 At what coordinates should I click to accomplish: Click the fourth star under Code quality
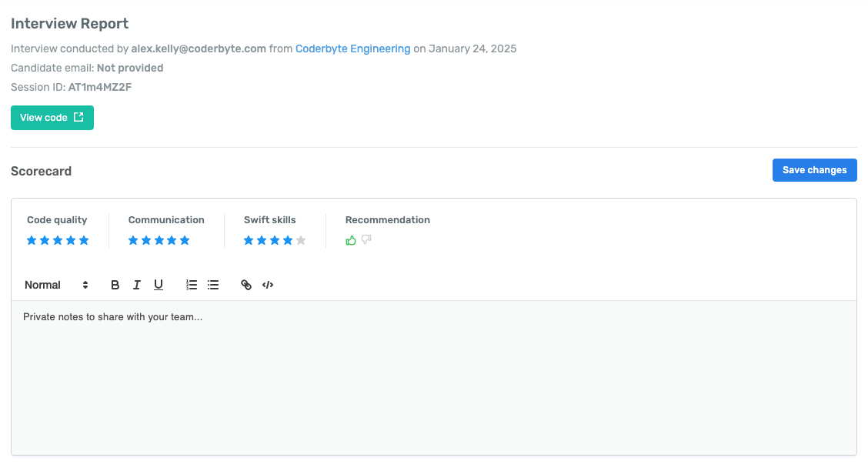71,240
